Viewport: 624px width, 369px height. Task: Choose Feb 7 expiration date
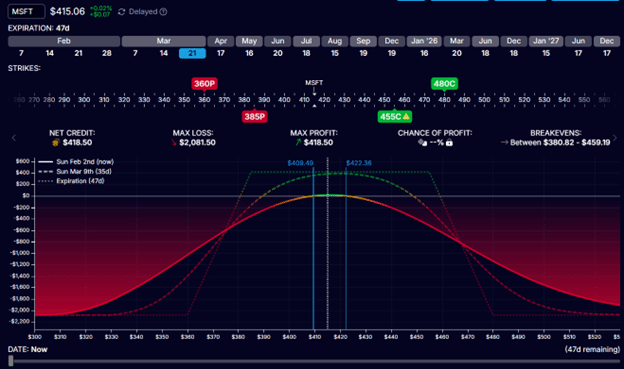point(21,53)
